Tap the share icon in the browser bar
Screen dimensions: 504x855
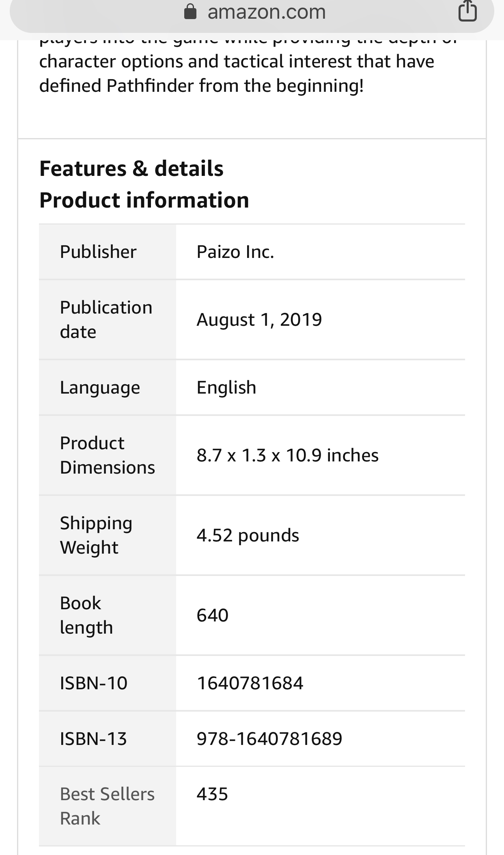click(x=467, y=11)
